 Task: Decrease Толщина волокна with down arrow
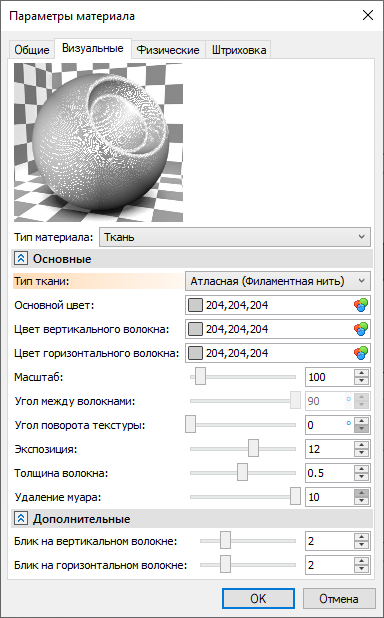tap(361, 477)
